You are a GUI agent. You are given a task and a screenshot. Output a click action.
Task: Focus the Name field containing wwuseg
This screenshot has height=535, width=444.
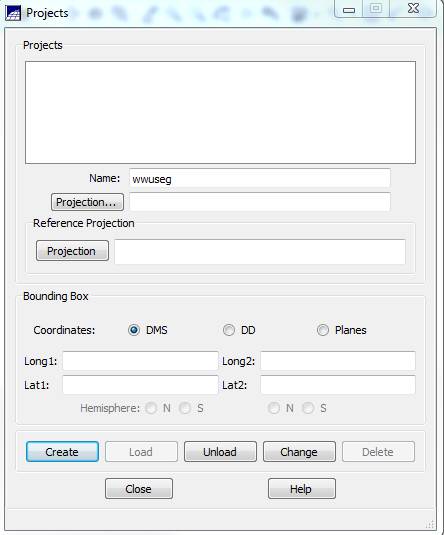tap(260, 178)
